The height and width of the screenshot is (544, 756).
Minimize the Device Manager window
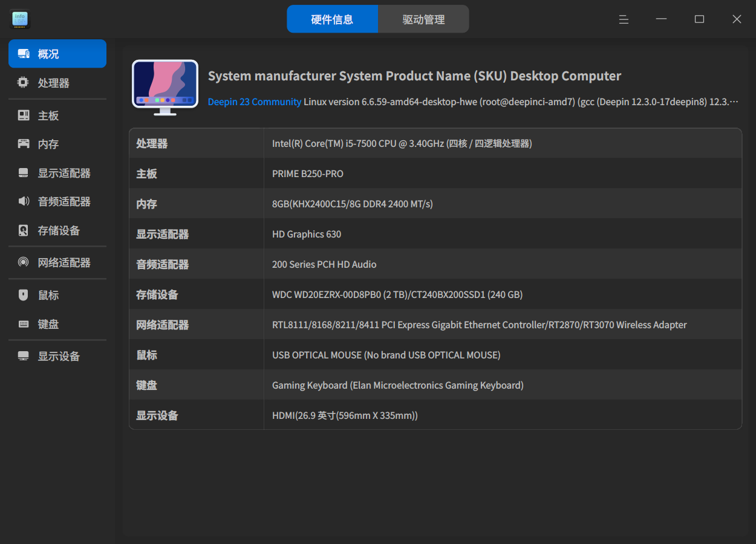coord(662,19)
